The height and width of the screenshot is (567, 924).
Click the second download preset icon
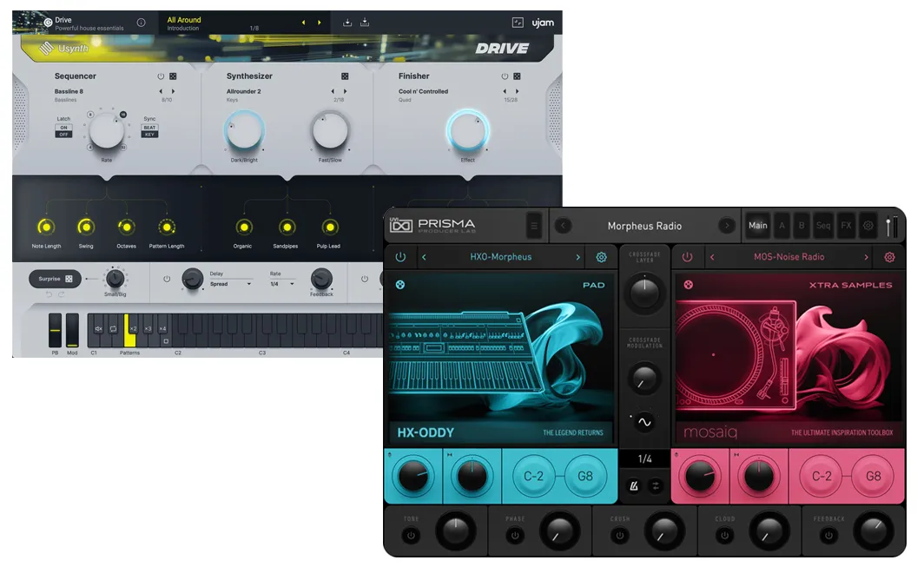(x=365, y=23)
